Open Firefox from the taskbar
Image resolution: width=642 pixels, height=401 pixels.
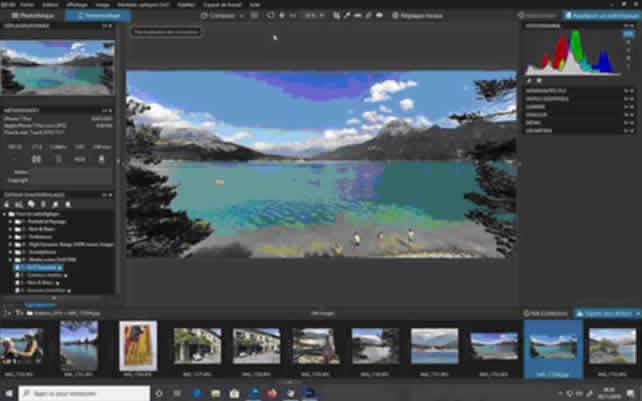(x=271, y=393)
